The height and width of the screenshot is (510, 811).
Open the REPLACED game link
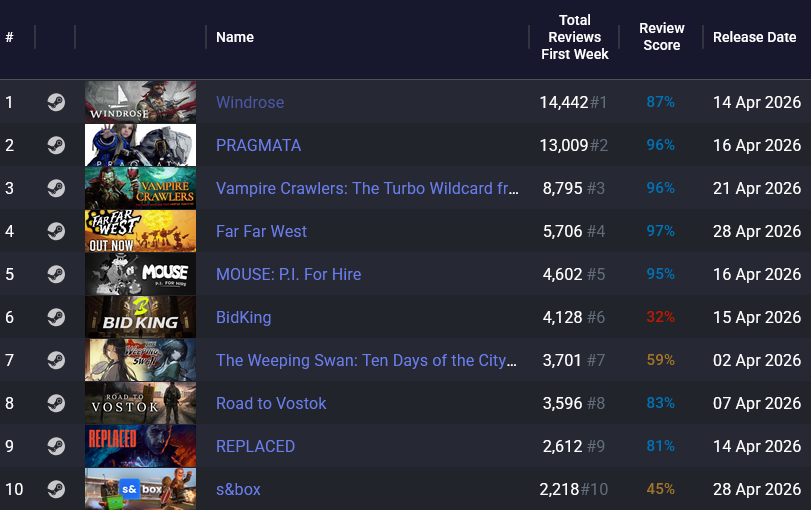[x=256, y=446]
